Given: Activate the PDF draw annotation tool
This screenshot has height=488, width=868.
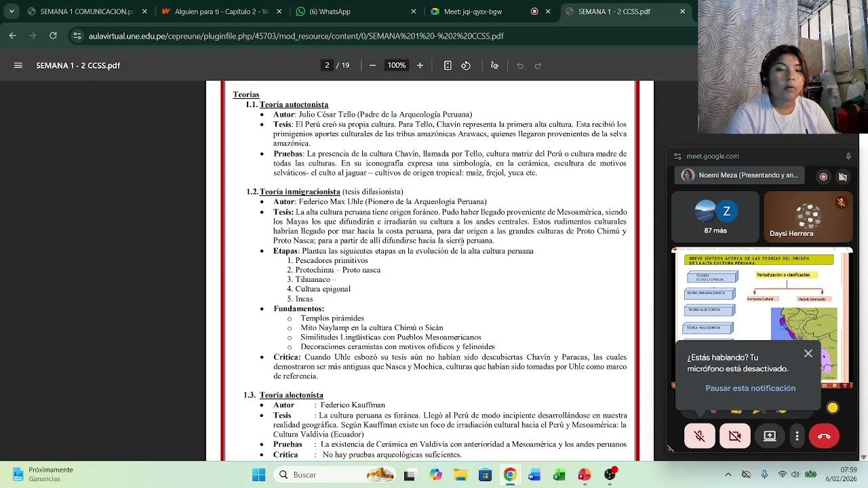Looking at the screenshot, I should click(x=494, y=66).
